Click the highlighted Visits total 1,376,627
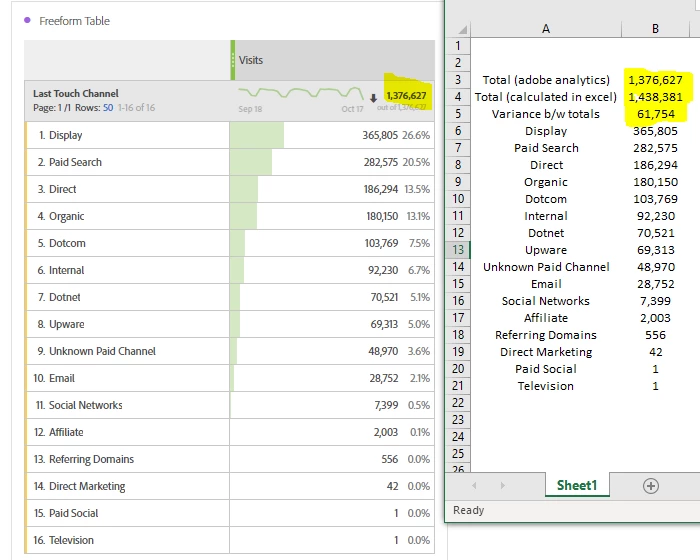 405,96
